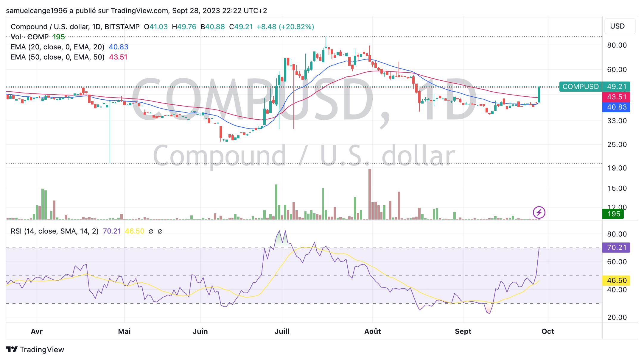This screenshot has width=644, height=360.
Task: Click the TradingView text link at bottom
Action: [42, 350]
